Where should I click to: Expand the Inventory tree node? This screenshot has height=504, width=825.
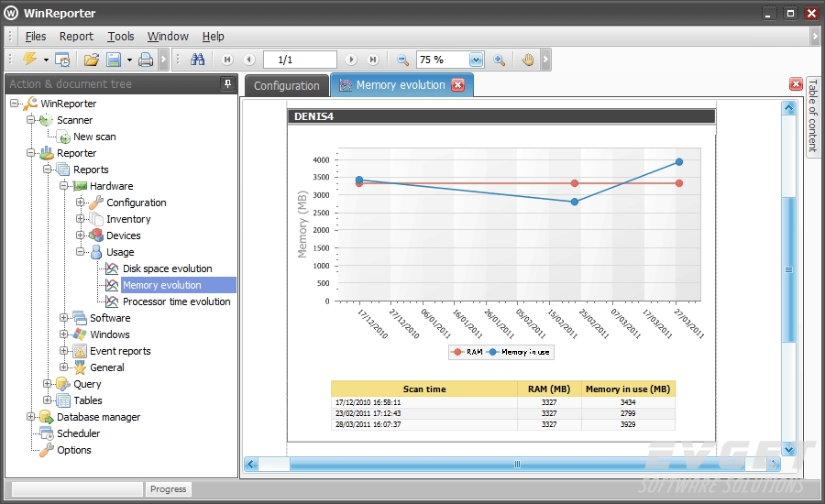(x=80, y=219)
